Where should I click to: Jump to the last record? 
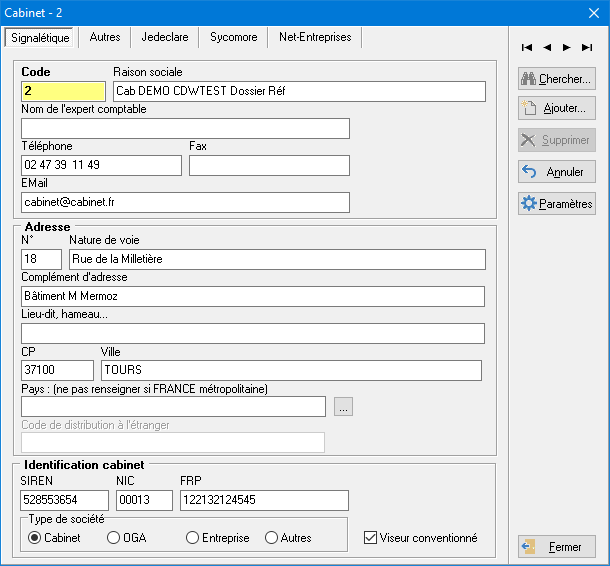587,47
